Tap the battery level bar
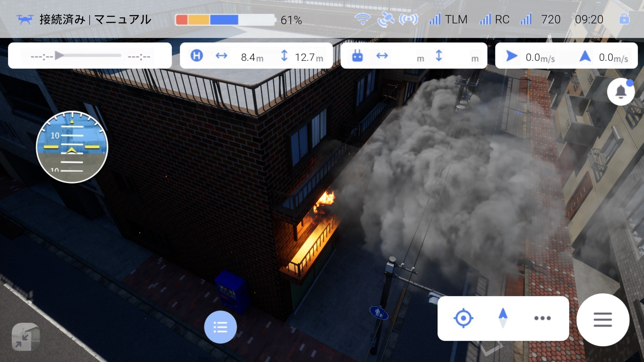The image size is (644, 362). [225, 20]
